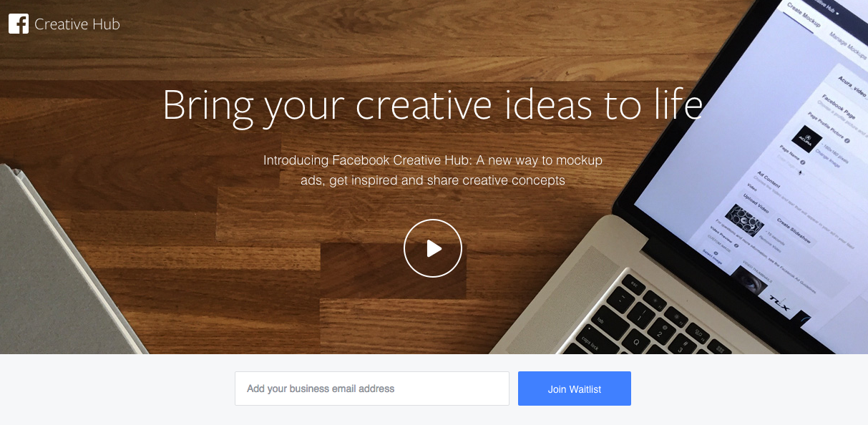
Task: Click the uploaded video thumbnail on laptop screen
Action: [x=744, y=219]
